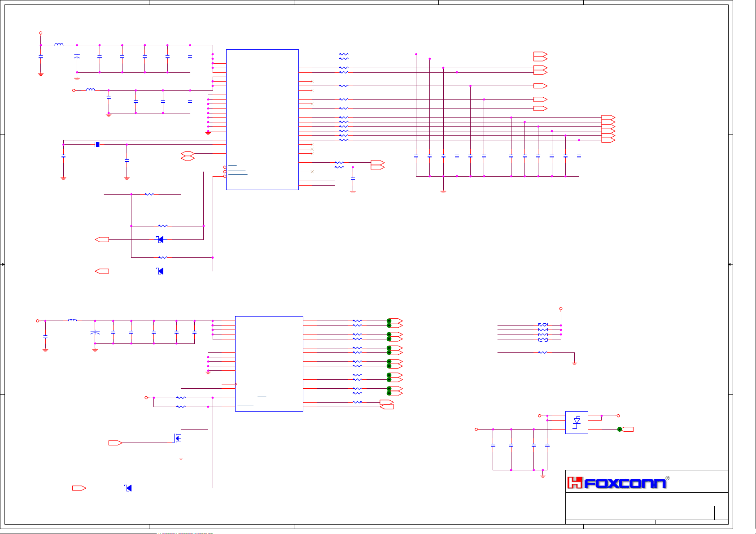Click the power terminal above the resistor array
The height and width of the screenshot is (534, 756).
coord(561,309)
